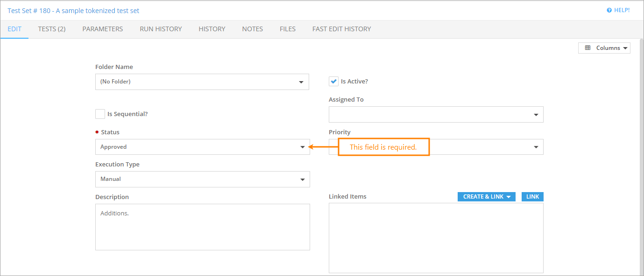
Task: Click the red required asterisk beside Status
Action: pyautogui.click(x=97, y=132)
